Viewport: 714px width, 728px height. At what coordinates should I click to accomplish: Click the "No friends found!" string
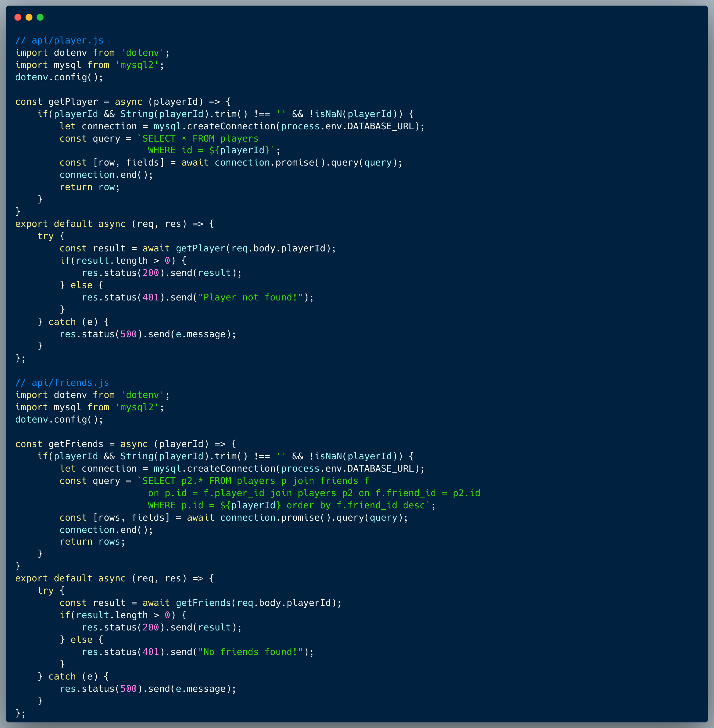pos(250,652)
